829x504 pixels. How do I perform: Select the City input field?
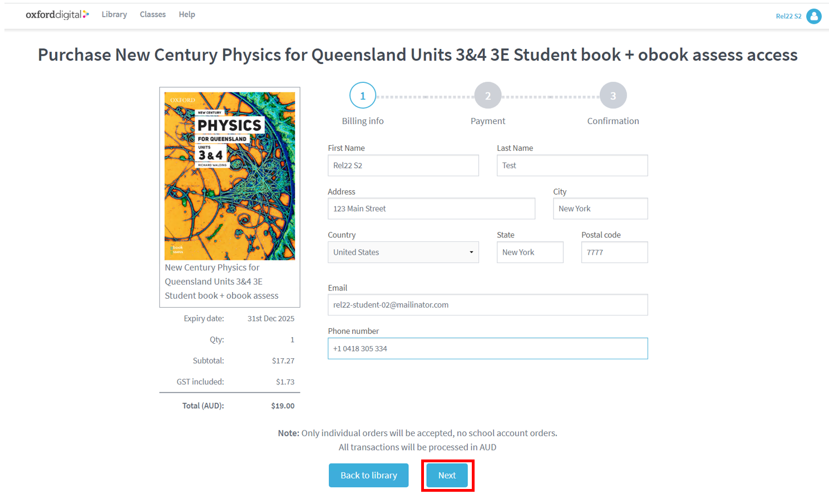600,209
